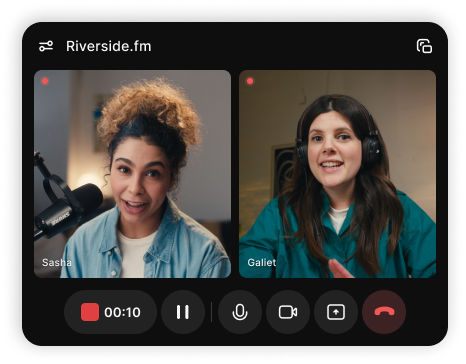This screenshot has height=364, width=466.
Task: Click the Sasha name label
Action: (57, 263)
